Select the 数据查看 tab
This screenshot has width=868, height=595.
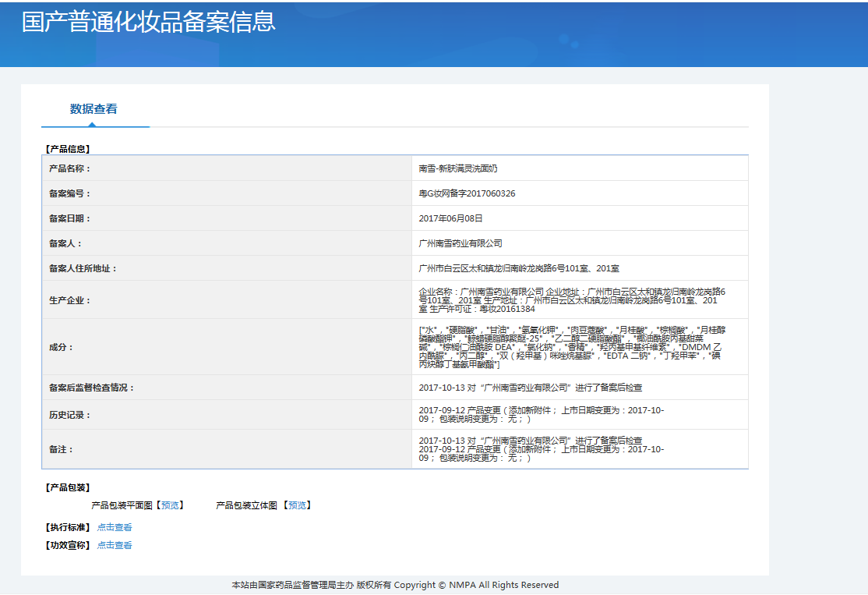tap(94, 109)
